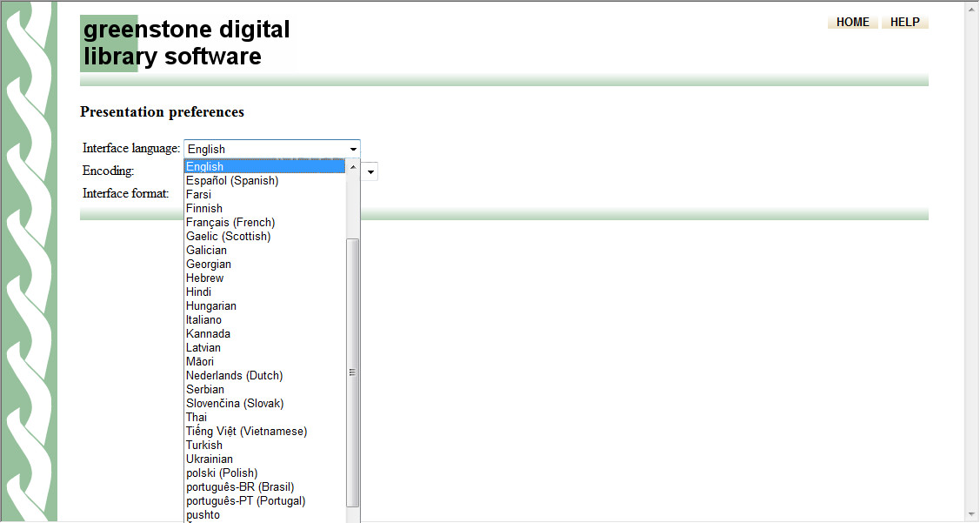980x523 pixels.
Task: Choose Español (Spanish) from the list
Action: 265,180
